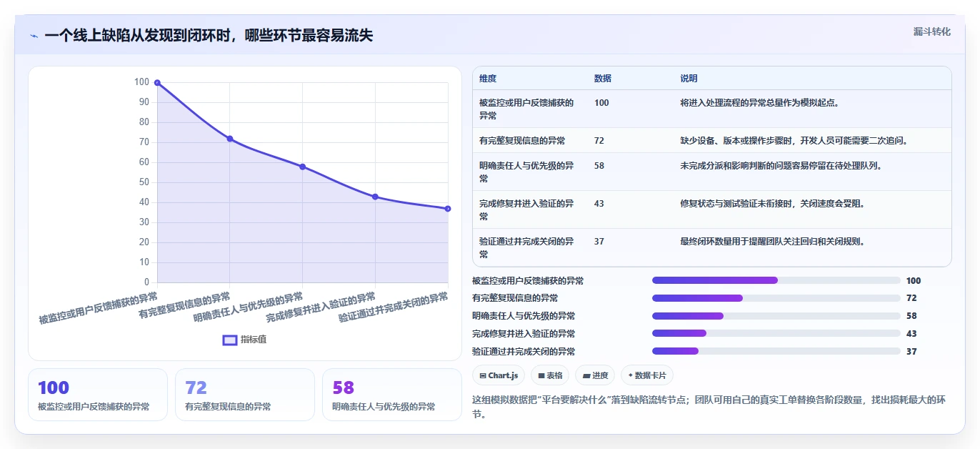Click the chart data point at value 100
Image resolution: width=980 pixels, height=449 pixels.
pyautogui.click(x=157, y=83)
